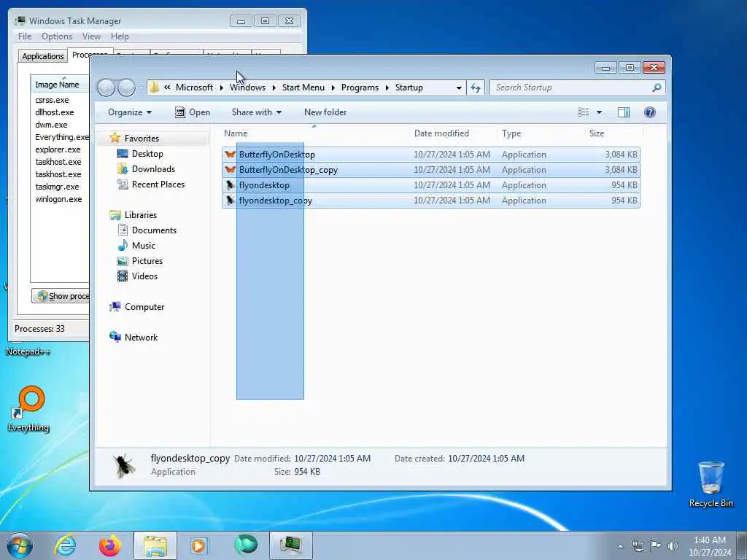
Task: Select Desktop under Favorites
Action: click(147, 154)
